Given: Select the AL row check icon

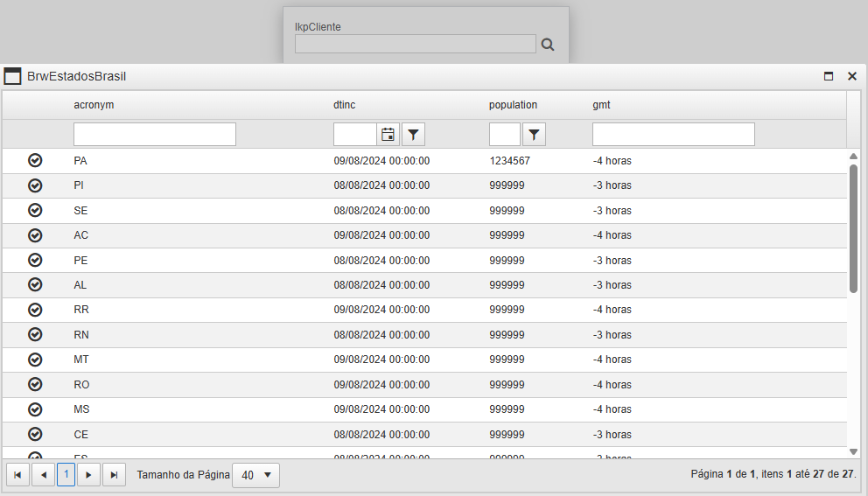Looking at the screenshot, I should [35, 284].
